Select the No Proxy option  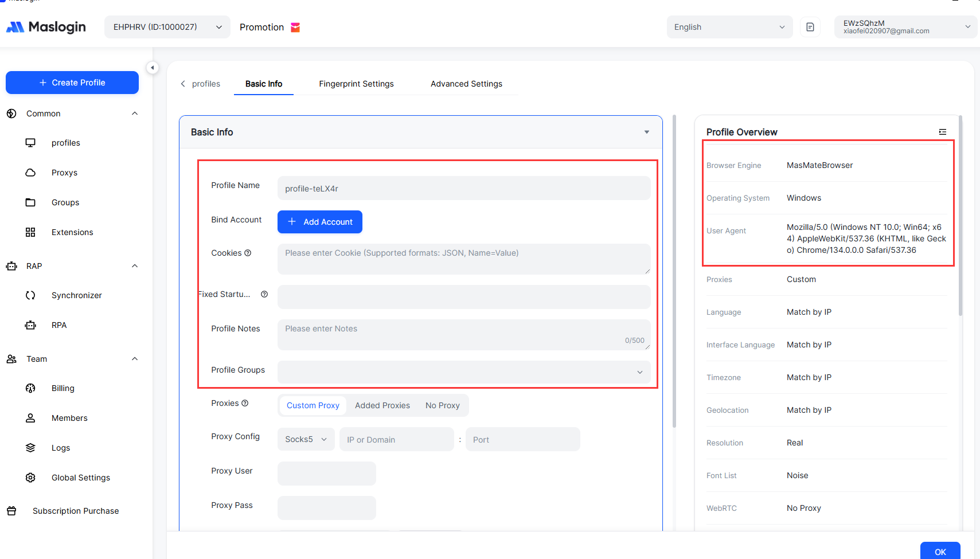(442, 405)
